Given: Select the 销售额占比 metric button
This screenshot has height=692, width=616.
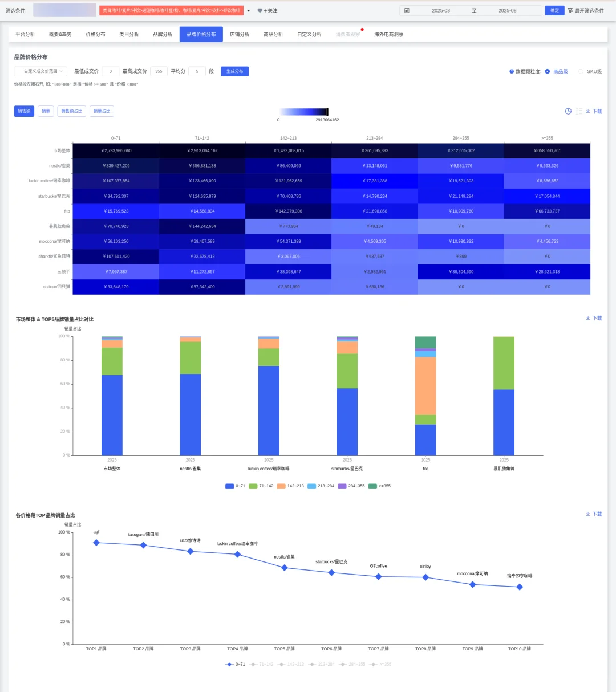Looking at the screenshot, I should 72,111.
